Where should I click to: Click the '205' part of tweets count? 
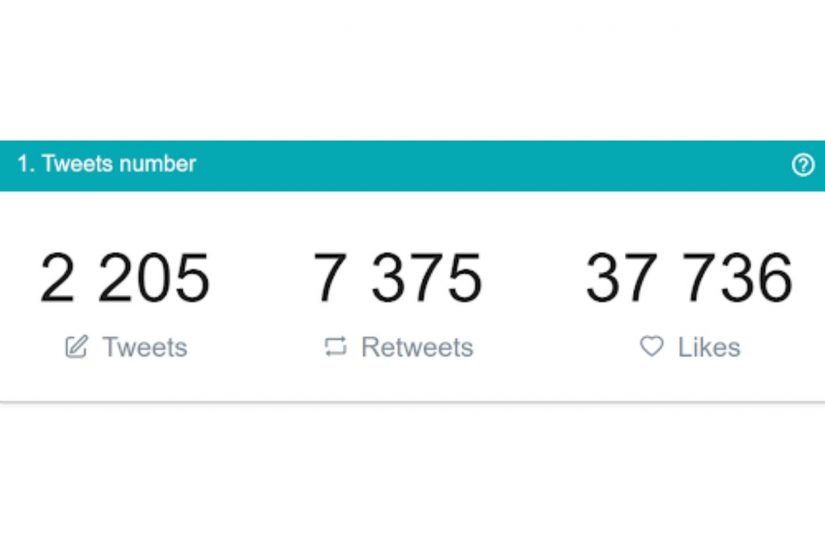pyautogui.click(x=155, y=279)
